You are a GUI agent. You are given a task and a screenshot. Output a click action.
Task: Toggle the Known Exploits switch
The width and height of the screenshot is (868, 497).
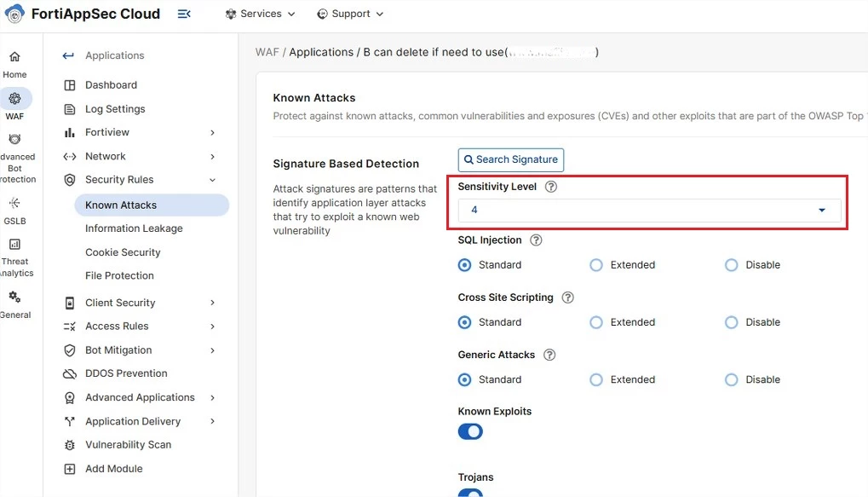pos(470,431)
